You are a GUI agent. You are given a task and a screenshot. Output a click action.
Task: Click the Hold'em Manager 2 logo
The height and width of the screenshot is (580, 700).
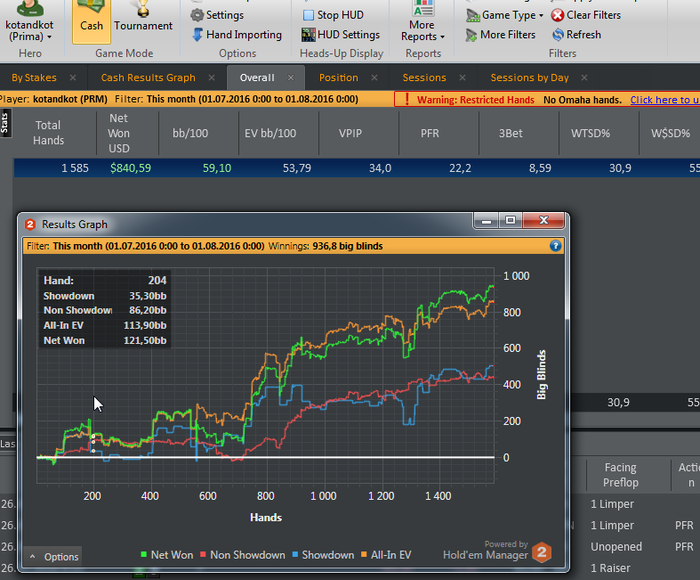coord(542,552)
